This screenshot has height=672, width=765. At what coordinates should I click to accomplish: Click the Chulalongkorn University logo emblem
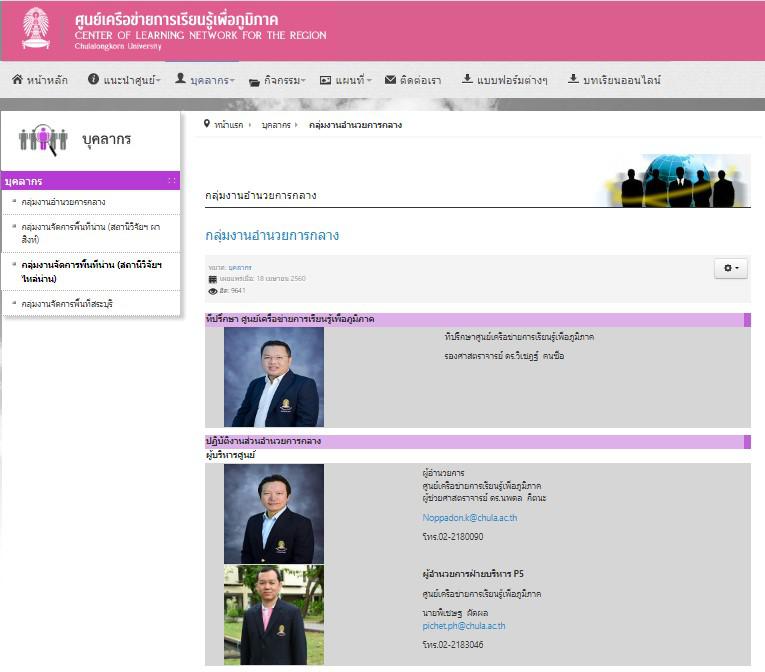tap(36, 29)
